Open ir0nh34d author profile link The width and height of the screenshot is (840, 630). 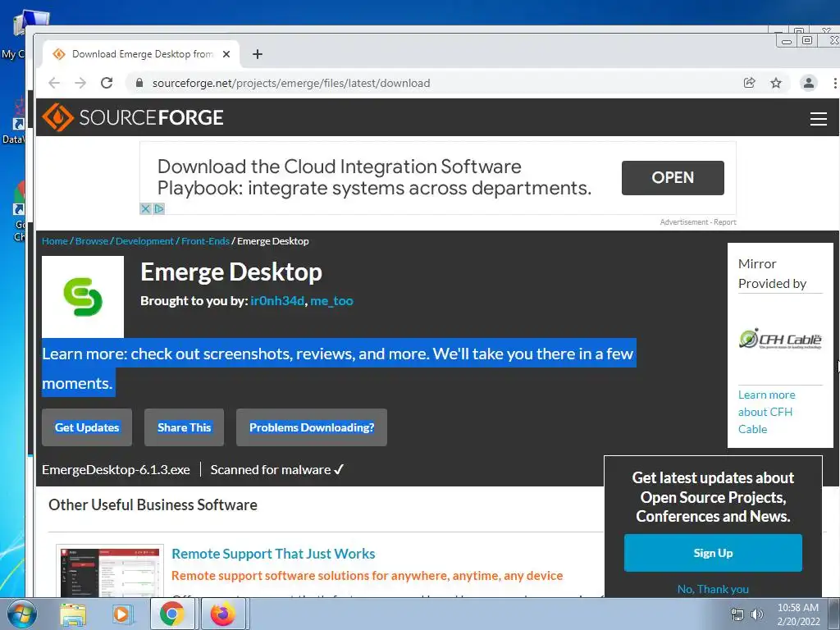coord(277,300)
